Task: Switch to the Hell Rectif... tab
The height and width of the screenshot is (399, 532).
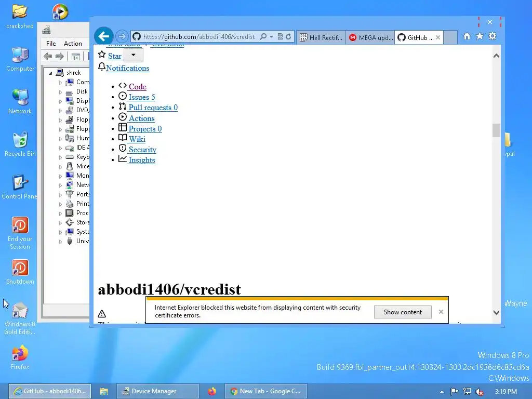Action: click(x=321, y=37)
